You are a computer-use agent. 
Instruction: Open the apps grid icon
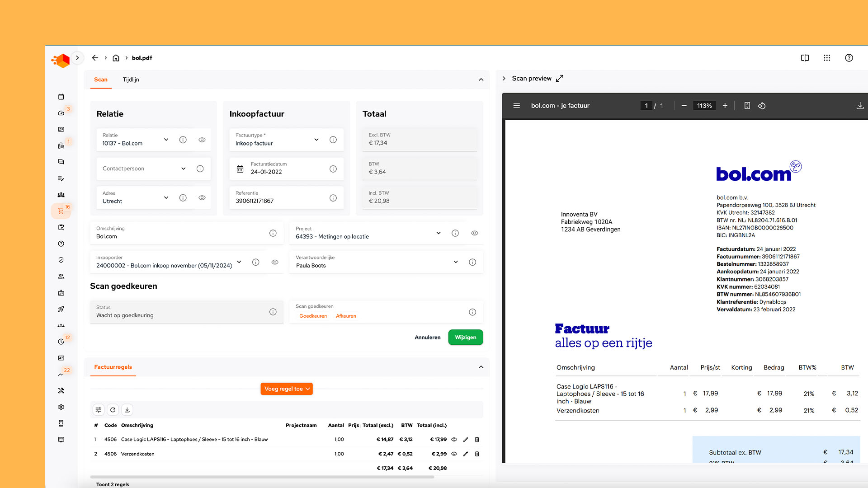[x=827, y=58]
